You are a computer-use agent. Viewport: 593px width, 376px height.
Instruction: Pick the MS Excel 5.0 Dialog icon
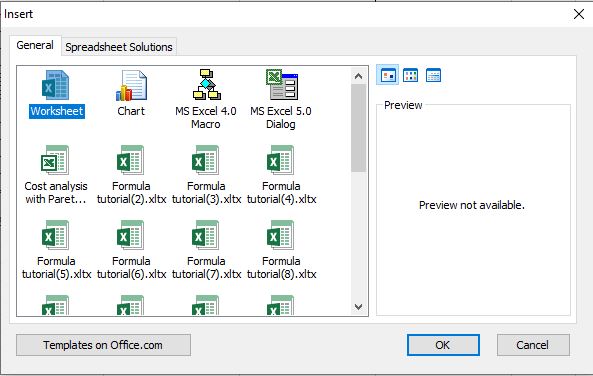(281, 85)
